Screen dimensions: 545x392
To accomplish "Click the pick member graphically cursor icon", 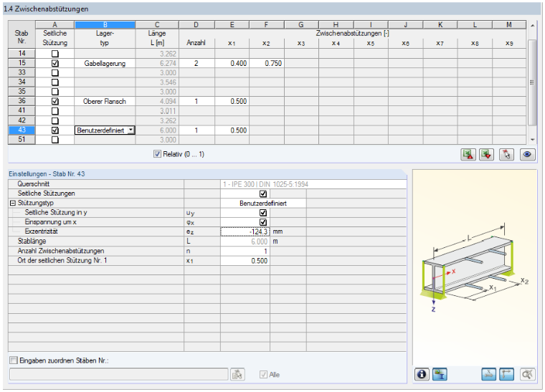I will 506,155.
